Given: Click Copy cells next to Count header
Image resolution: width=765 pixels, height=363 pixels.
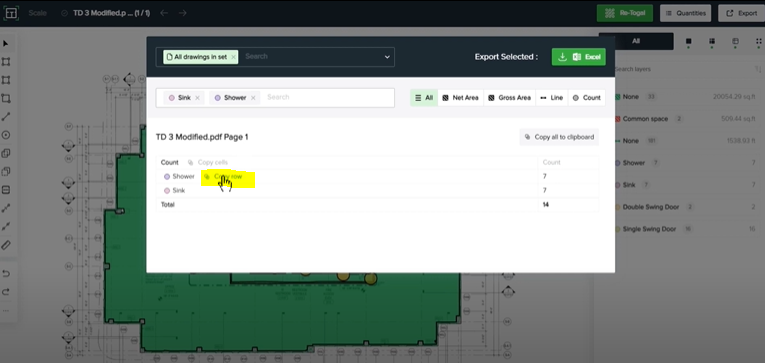Looking at the screenshot, I should click(208, 162).
